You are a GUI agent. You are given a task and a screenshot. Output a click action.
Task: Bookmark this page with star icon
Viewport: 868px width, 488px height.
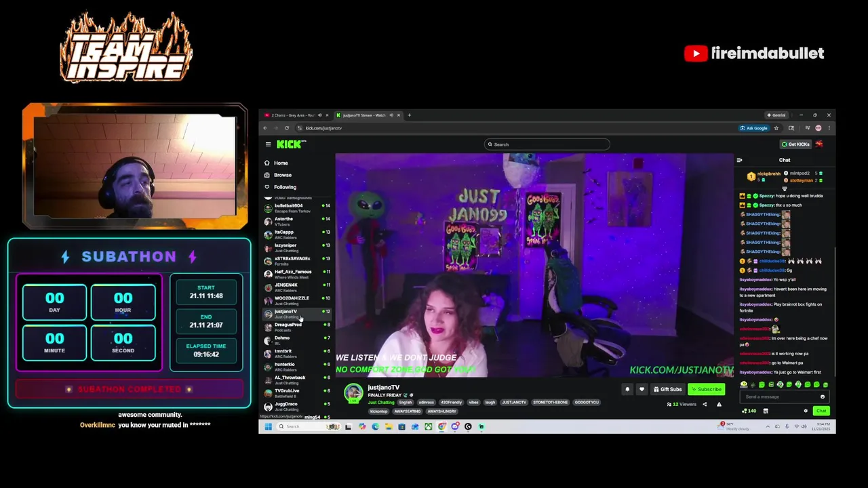point(776,128)
